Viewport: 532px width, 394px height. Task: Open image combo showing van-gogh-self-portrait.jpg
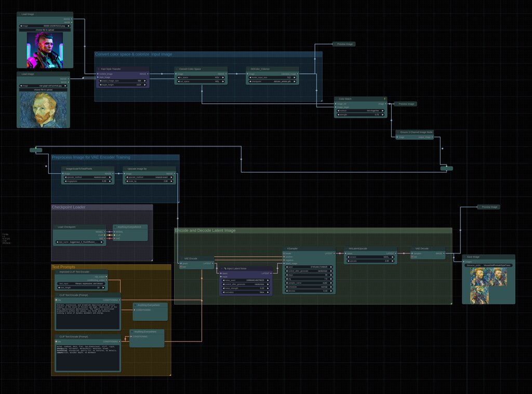(43, 86)
